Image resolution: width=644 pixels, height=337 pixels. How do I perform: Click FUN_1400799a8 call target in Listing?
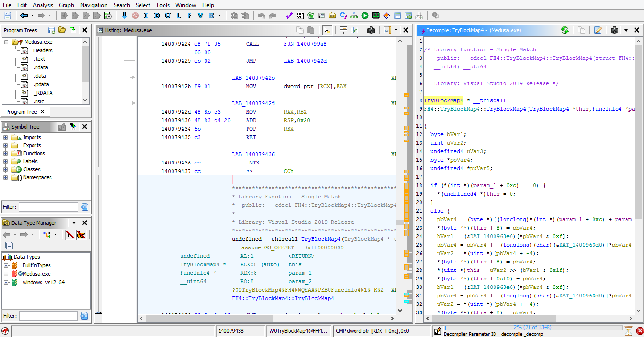[x=305, y=44]
